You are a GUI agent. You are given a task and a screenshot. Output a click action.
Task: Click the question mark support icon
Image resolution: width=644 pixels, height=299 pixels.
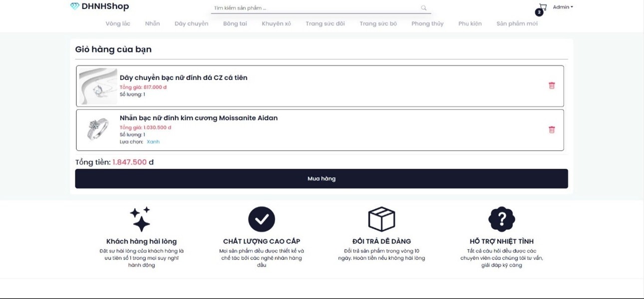pyautogui.click(x=501, y=219)
